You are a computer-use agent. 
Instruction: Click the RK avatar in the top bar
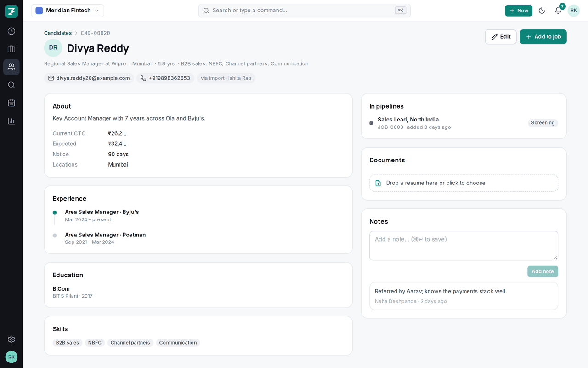[574, 11]
